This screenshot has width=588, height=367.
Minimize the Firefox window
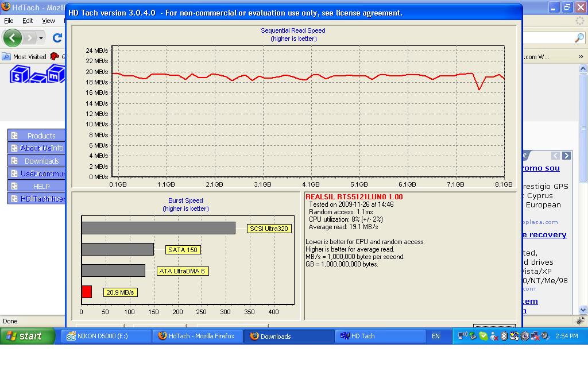tap(554, 7)
